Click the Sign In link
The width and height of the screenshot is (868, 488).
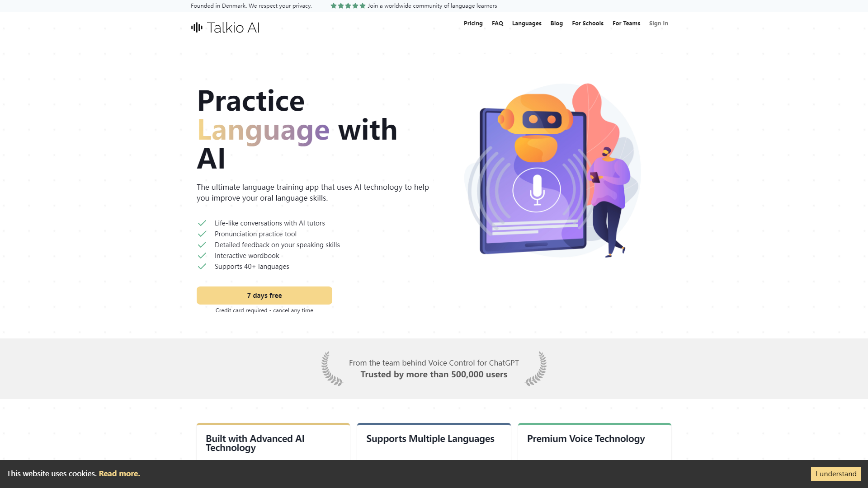tap(658, 23)
